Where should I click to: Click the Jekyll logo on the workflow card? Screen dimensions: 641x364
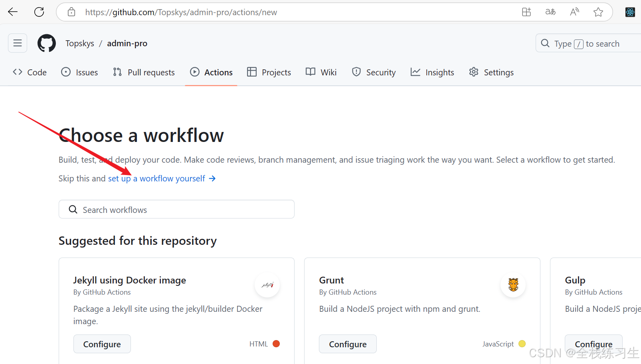[267, 285]
